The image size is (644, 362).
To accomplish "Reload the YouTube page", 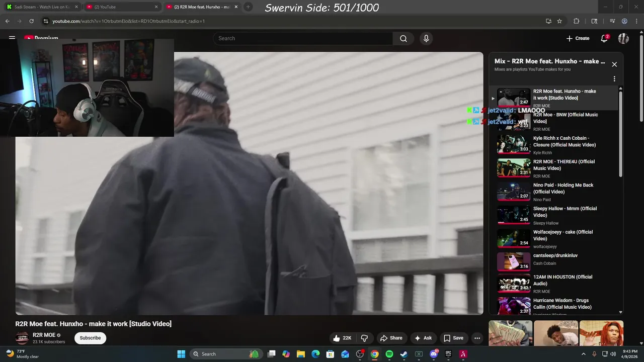I will [x=31, y=21].
